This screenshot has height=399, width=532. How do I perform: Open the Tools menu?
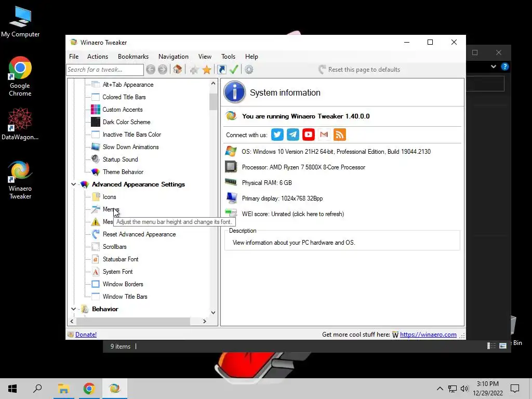[x=228, y=57]
